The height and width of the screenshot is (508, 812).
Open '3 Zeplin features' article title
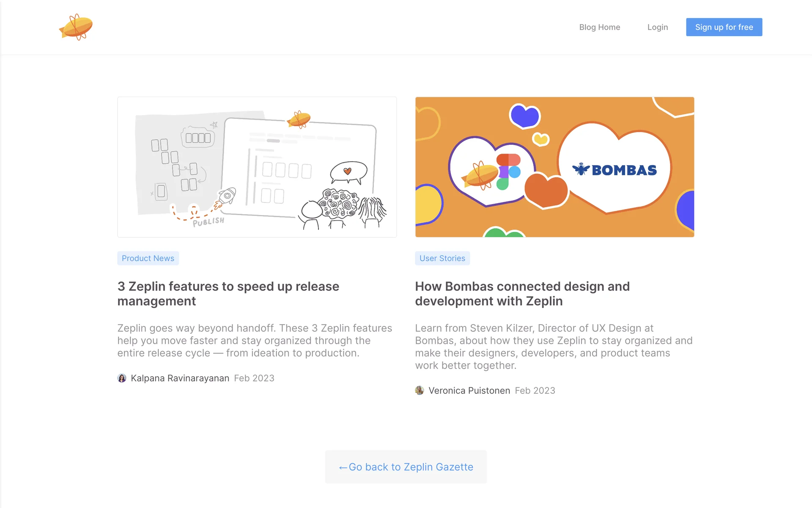click(228, 293)
